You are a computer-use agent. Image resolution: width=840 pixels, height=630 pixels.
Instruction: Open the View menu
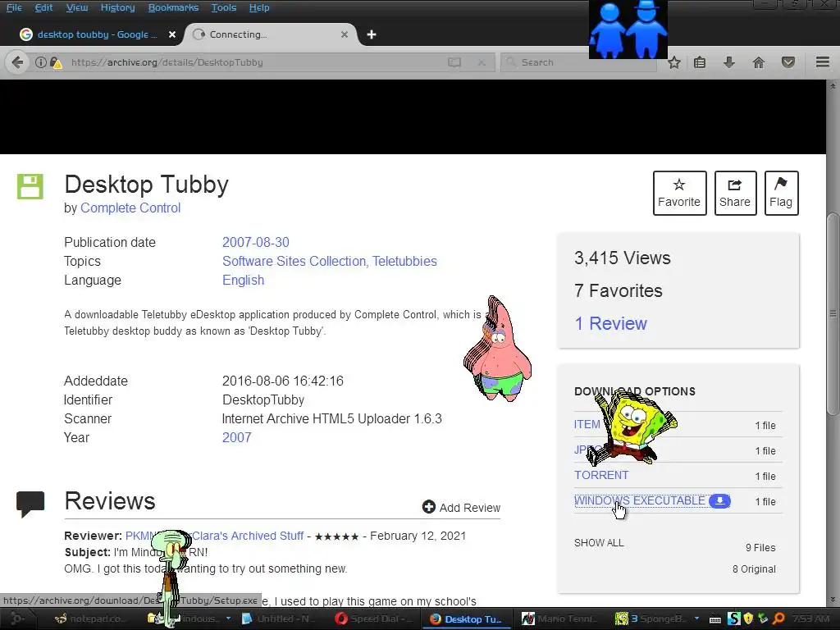point(76,7)
